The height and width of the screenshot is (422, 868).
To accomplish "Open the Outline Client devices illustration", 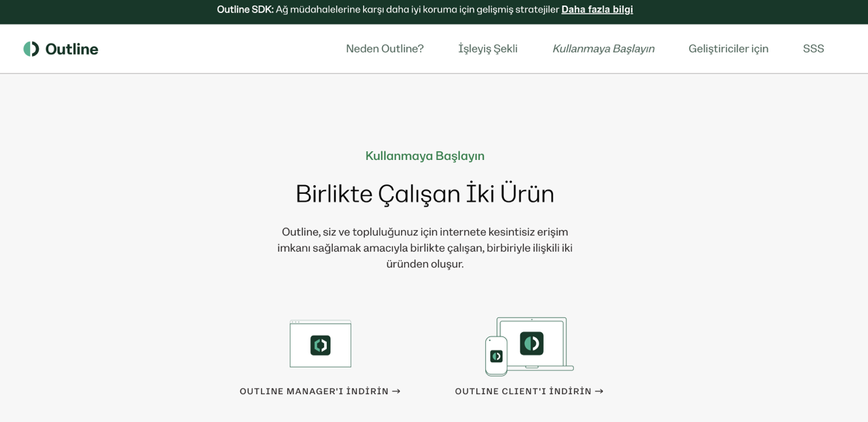I will [x=529, y=346].
